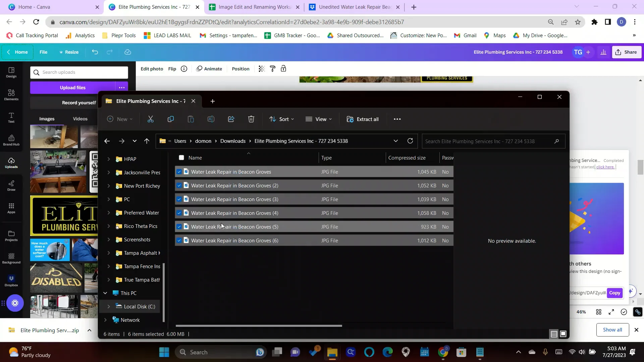Go up one folder level with up arrow
The height and width of the screenshot is (362, 644).
(x=147, y=141)
